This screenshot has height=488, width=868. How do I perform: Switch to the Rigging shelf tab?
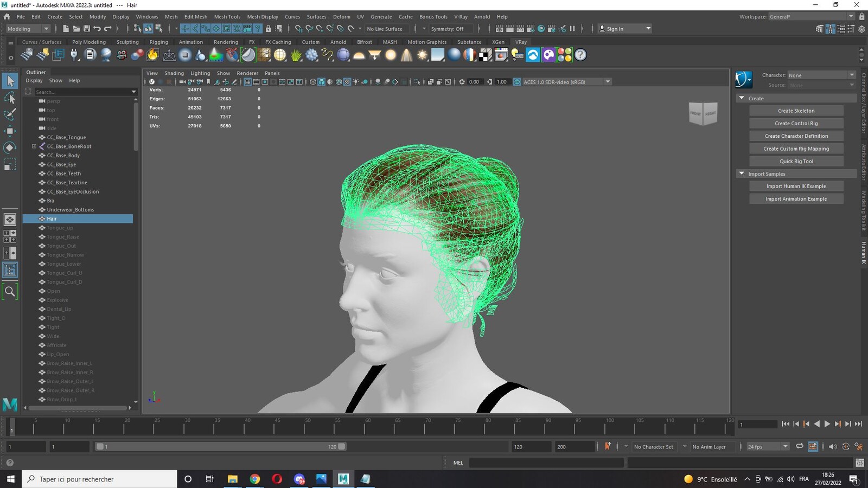coord(159,42)
